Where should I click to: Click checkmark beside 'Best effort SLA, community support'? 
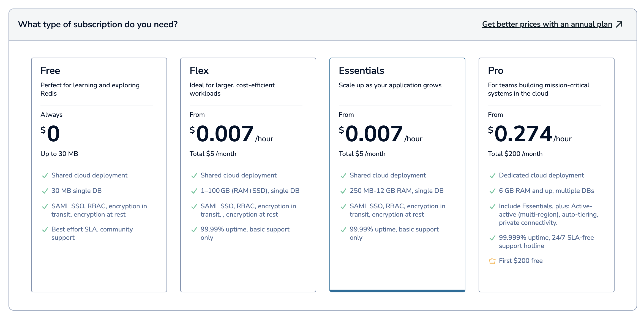[45, 230]
